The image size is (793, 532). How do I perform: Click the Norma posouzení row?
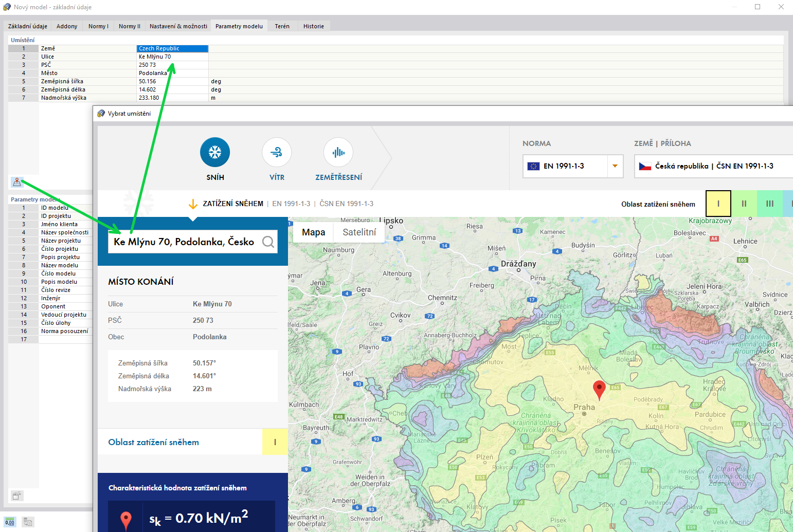[50, 331]
